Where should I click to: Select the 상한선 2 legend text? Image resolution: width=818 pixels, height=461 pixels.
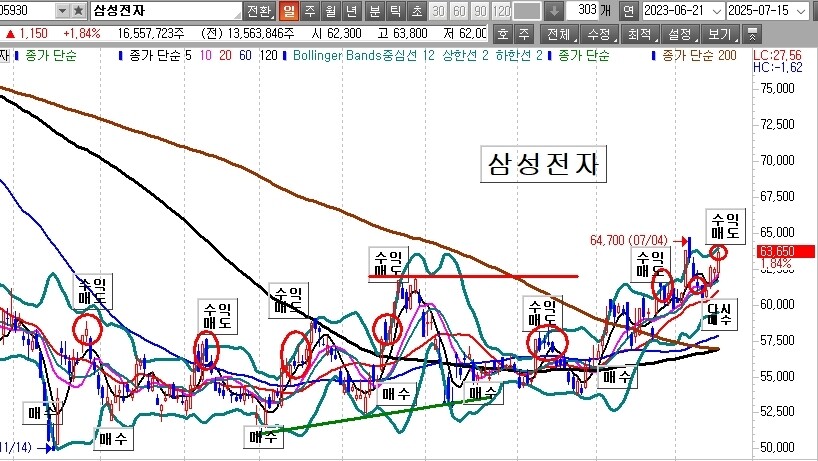pos(465,55)
